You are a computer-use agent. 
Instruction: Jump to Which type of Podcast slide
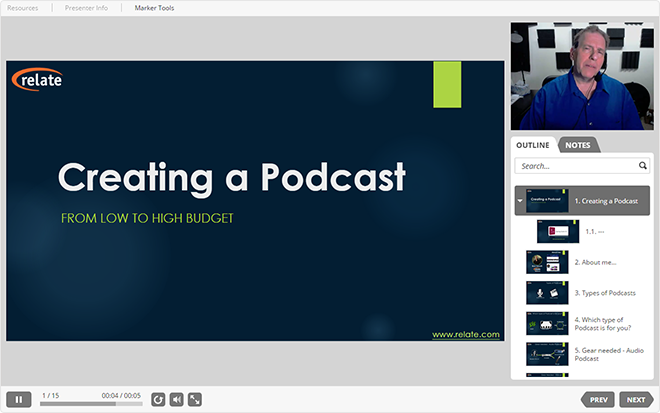(603, 324)
